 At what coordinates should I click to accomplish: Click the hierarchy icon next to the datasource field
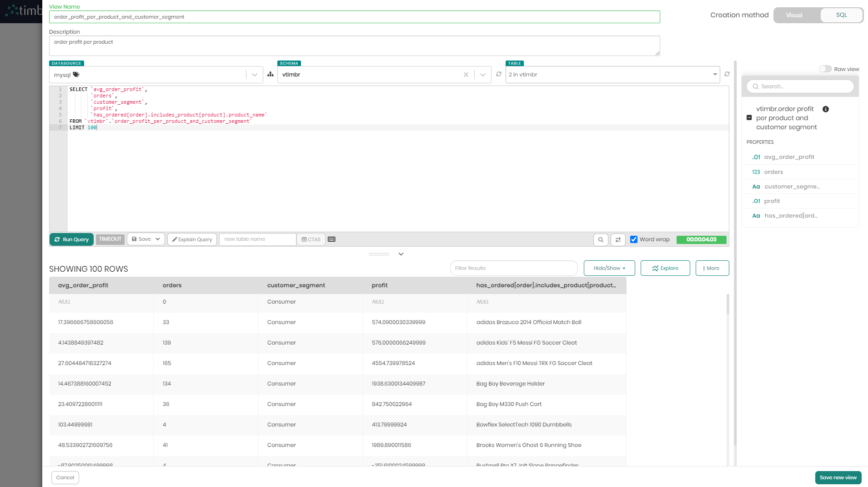tap(271, 74)
